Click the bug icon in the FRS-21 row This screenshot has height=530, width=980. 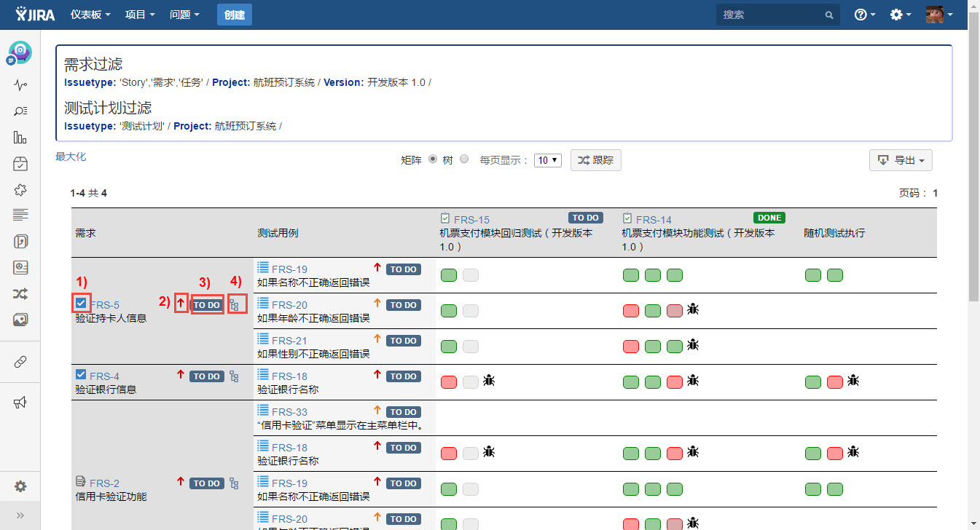pyautogui.click(x=693, y=345)
